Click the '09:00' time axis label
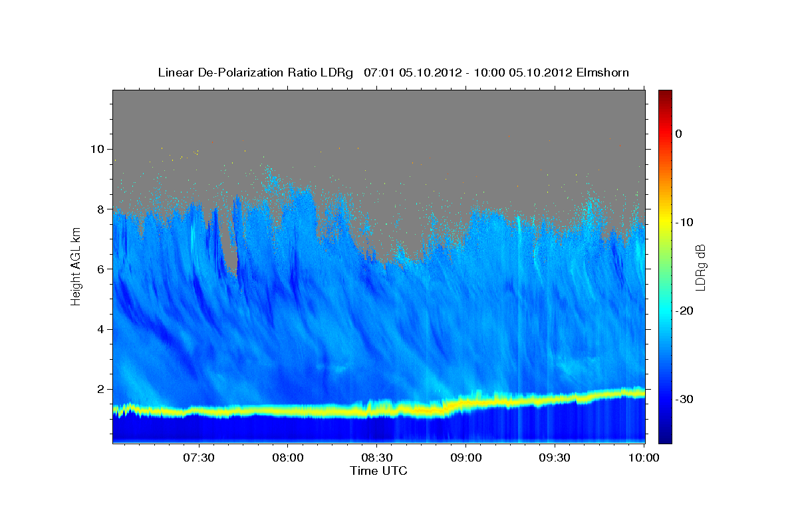Screen dimensions: 798x532 coord(465,458)
